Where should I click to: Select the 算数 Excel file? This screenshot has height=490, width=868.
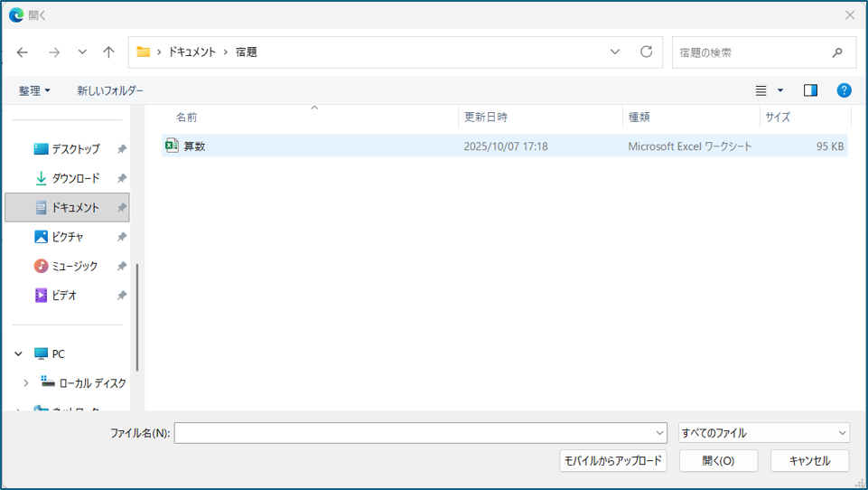point(195,146)
